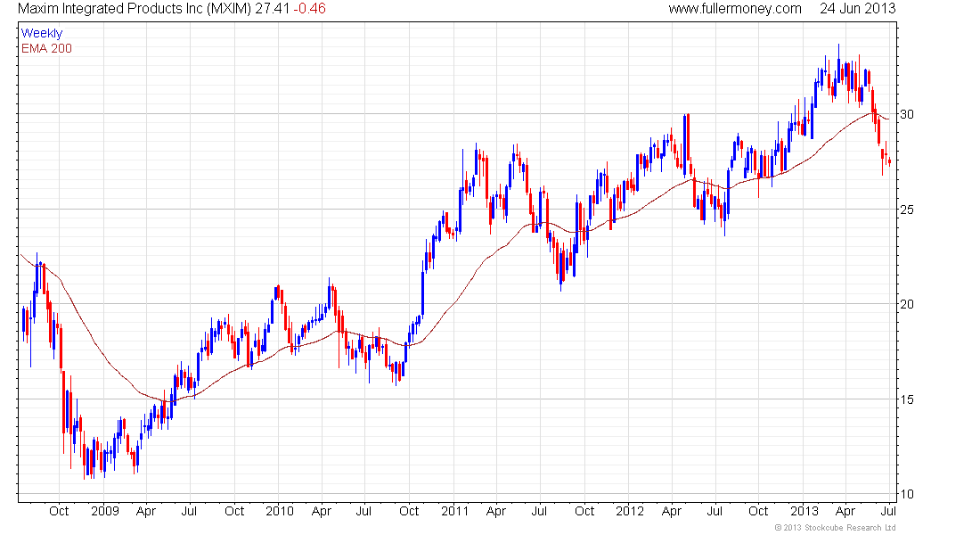The image size is (980, 535).
Task: Click the 30 price axis label
Action: (x=906, y=114)
